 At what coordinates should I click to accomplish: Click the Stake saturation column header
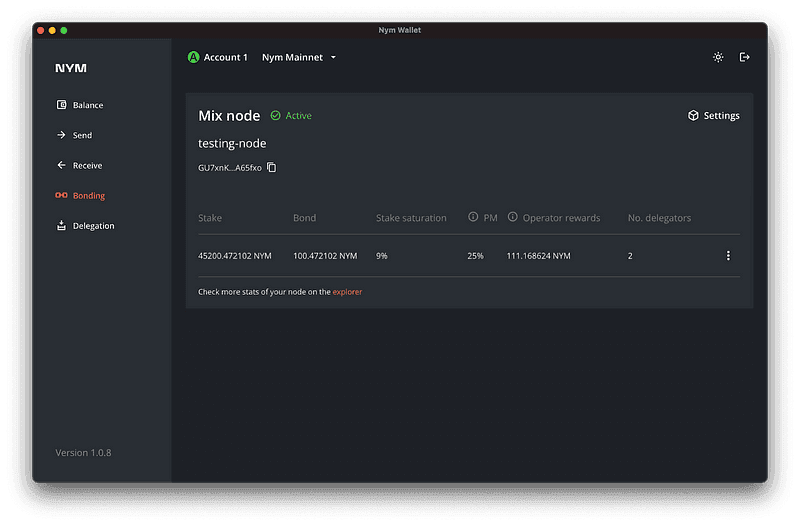tap(411, 218)
